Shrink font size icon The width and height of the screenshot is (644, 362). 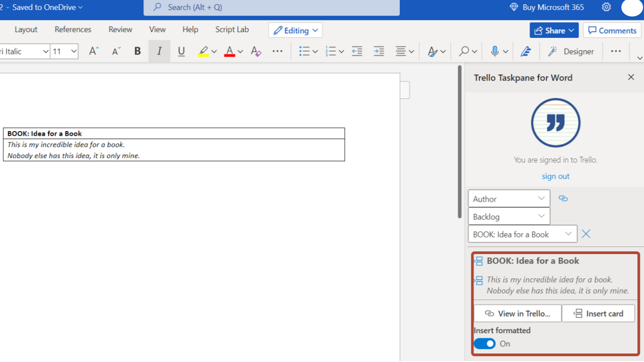(x=116, y=51)
